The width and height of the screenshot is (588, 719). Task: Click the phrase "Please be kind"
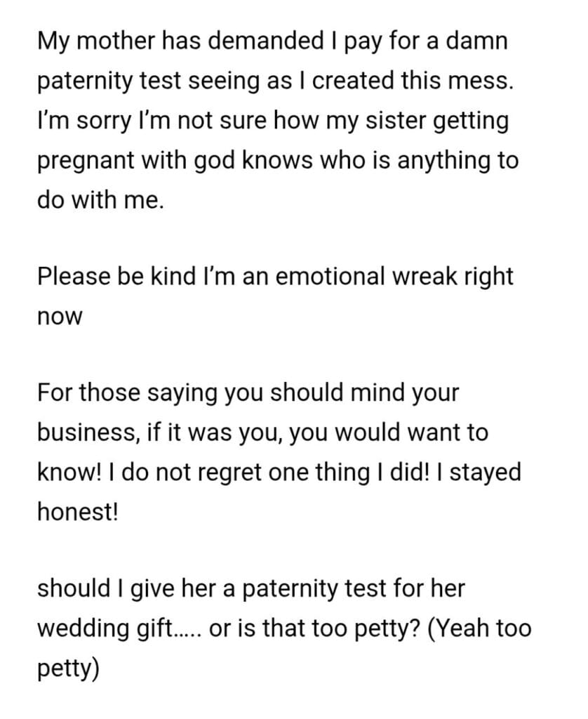(x=116, y=275)
